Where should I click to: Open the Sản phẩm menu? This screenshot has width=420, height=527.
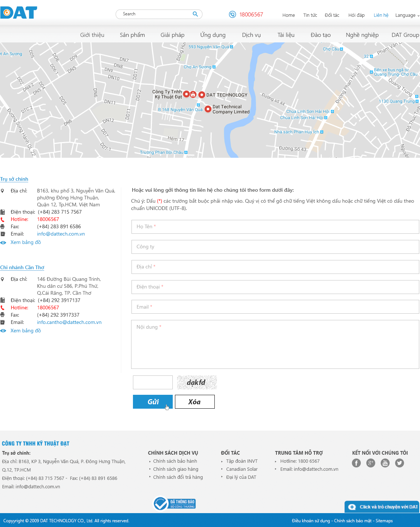click(132, 35)
